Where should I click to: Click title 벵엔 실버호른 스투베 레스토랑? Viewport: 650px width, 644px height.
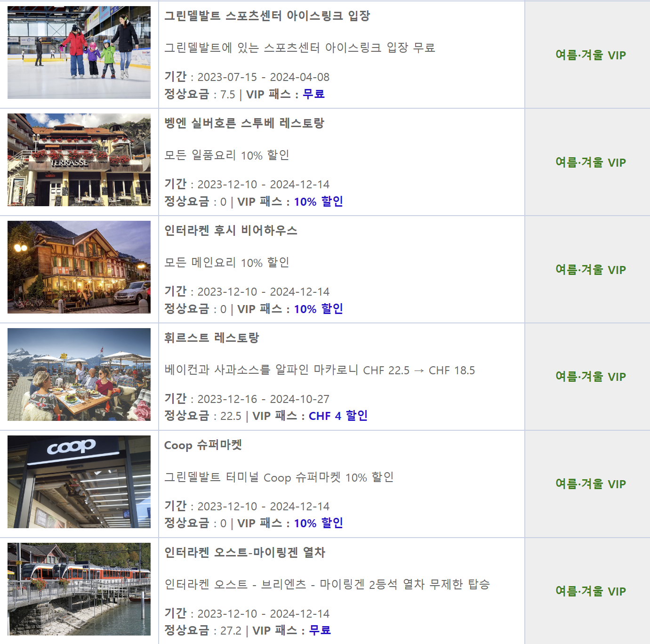point(244,123)
